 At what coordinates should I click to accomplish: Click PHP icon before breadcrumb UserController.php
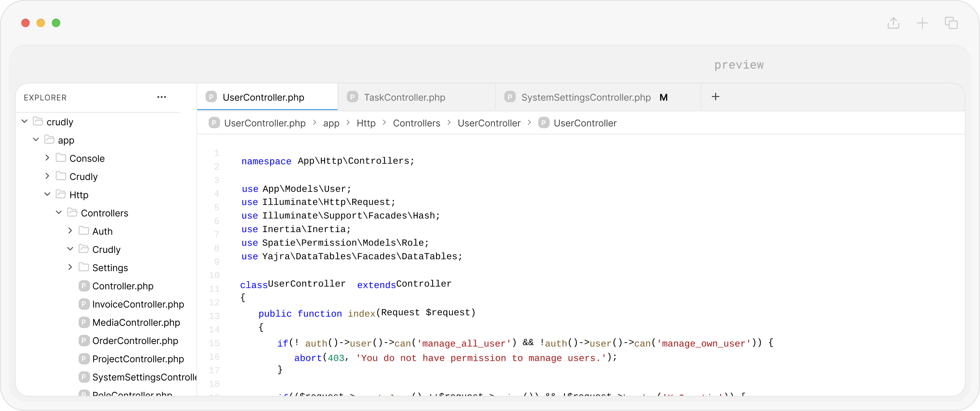click(x=214, y=123)
